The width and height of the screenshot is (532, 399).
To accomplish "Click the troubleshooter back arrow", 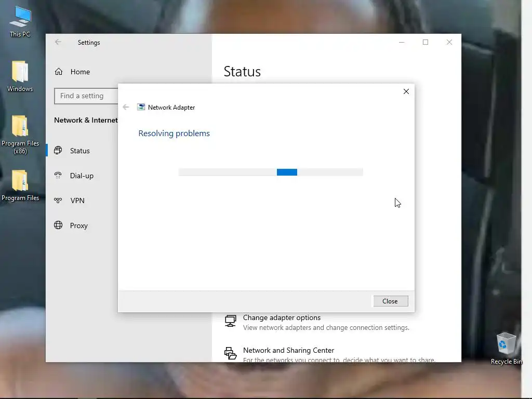I will [x=126, y=107].
